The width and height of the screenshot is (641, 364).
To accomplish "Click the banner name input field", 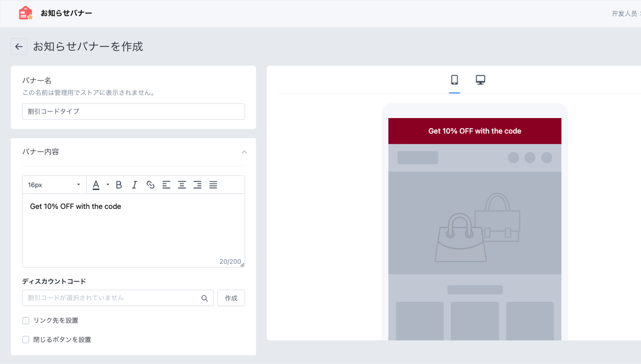I will 133,112.
